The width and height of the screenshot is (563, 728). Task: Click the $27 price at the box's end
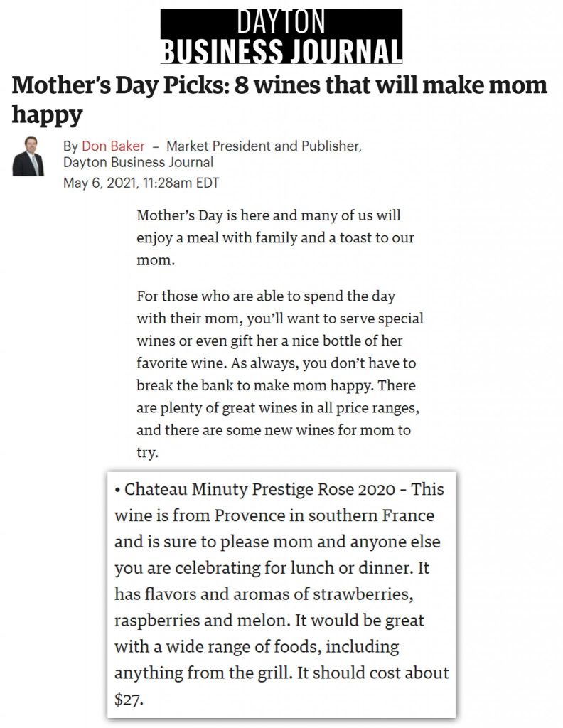[x=129, y=699]
